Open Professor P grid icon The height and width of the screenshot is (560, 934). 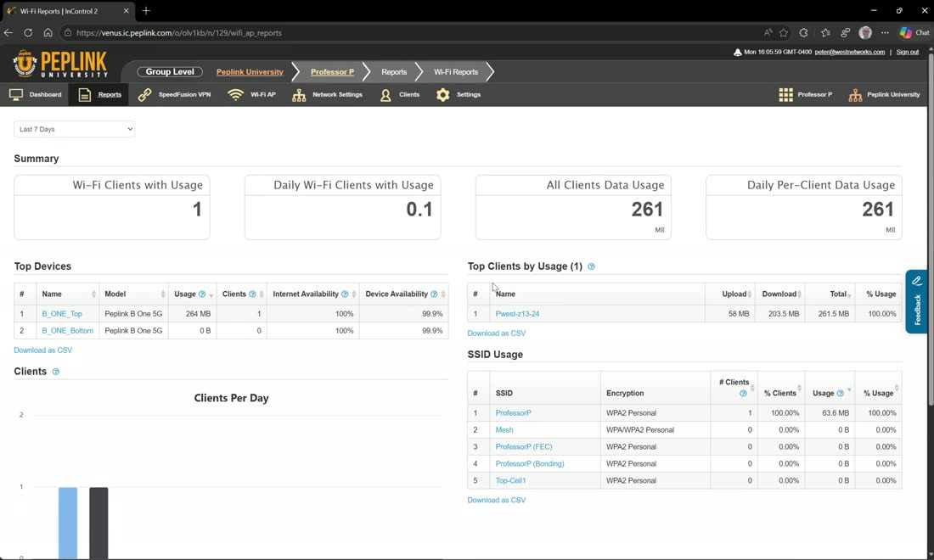tap(785, 95)
